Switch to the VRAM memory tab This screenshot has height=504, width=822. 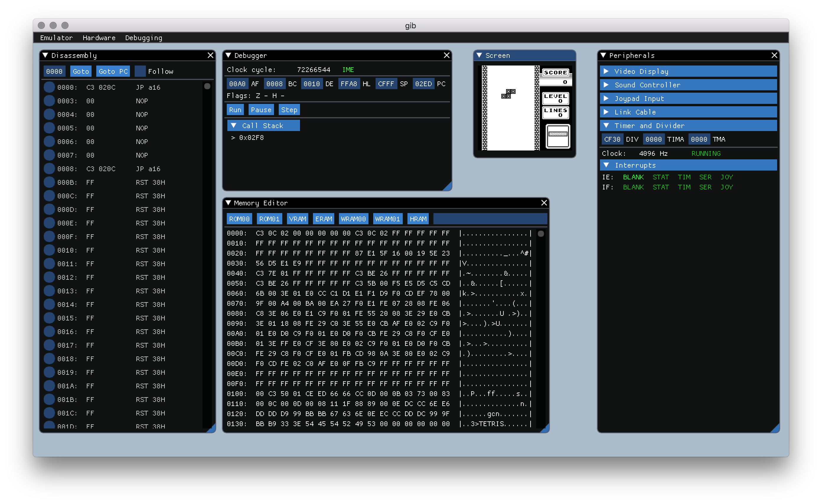pyautogui.click(x=297, y=219)
